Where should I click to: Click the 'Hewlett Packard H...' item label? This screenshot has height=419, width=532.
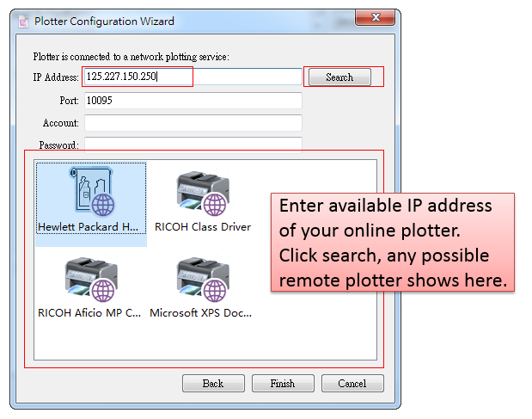(x=89, y=227)
